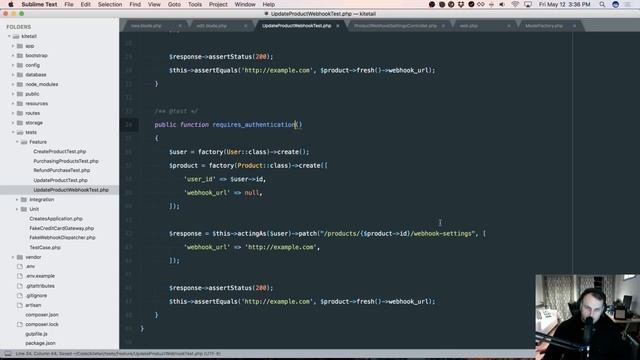Expand the routes folder arrow

[x=13, y=113]
